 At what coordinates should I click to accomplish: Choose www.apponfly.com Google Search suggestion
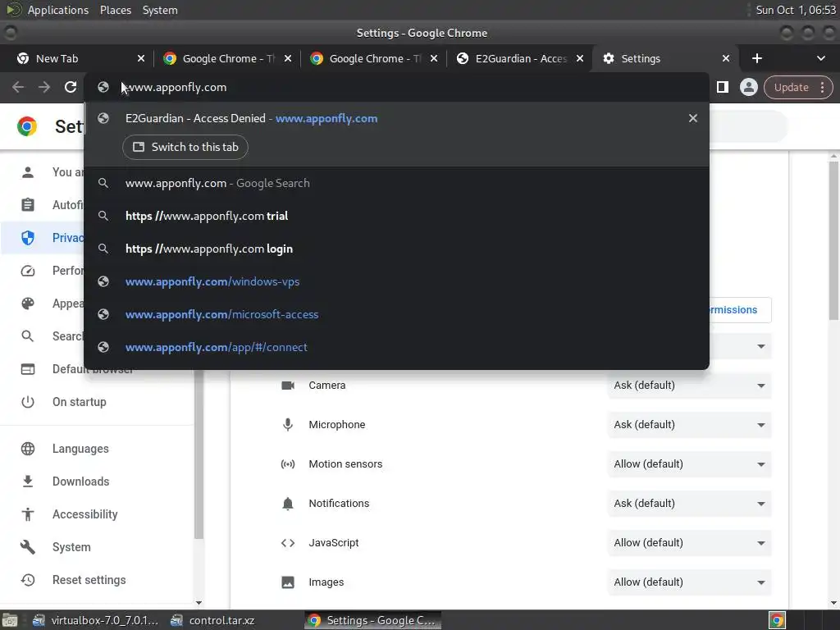pos(396,183)
